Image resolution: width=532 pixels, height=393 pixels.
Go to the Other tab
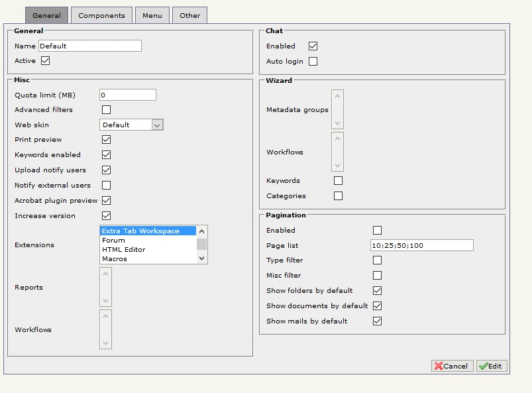189,15
